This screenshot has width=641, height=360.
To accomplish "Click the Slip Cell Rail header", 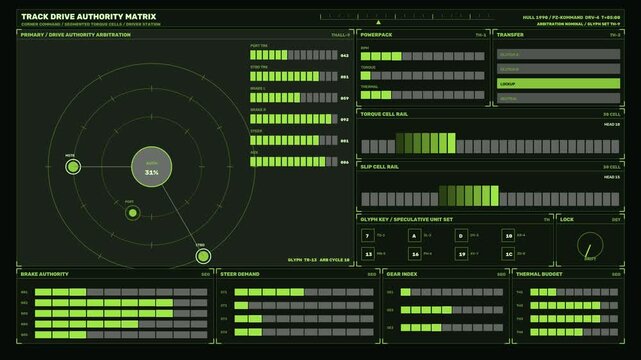I will [379, 167].
